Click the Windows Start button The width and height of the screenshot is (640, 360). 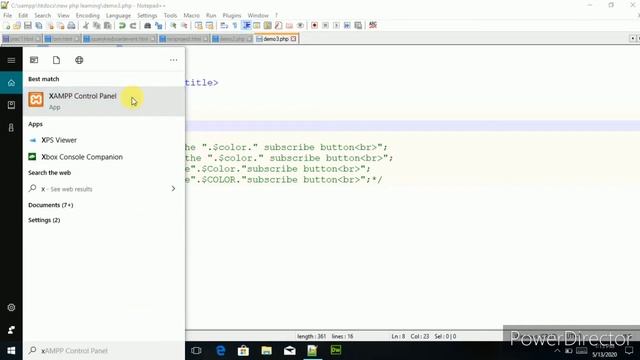pos(11,351)
